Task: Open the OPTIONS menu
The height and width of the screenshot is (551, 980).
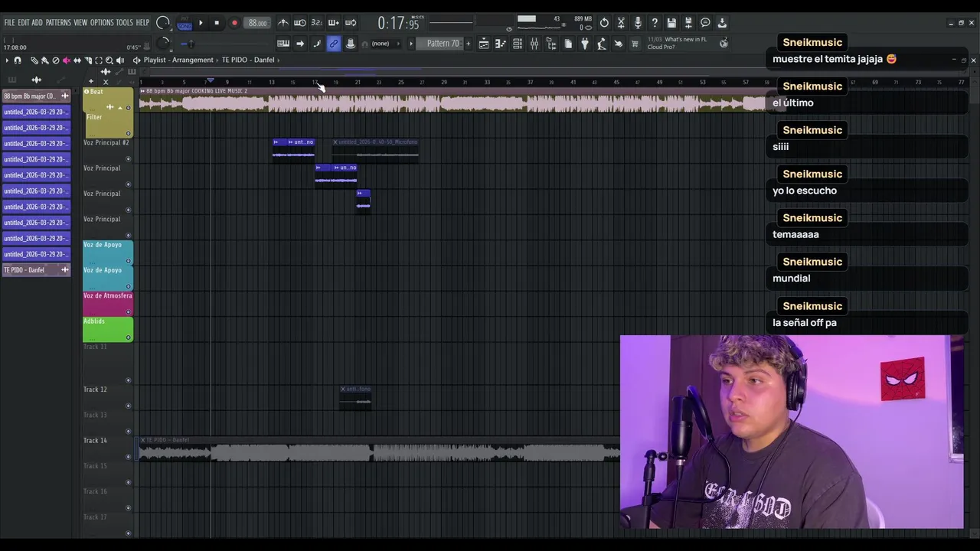Action: pyautogui.click(x=102, y=23)
